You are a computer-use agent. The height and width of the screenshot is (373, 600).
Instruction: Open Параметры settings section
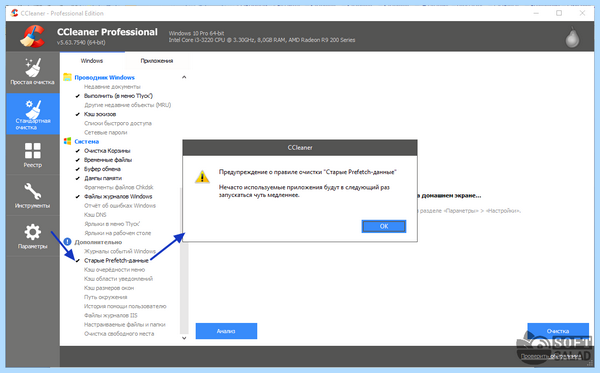33,236
